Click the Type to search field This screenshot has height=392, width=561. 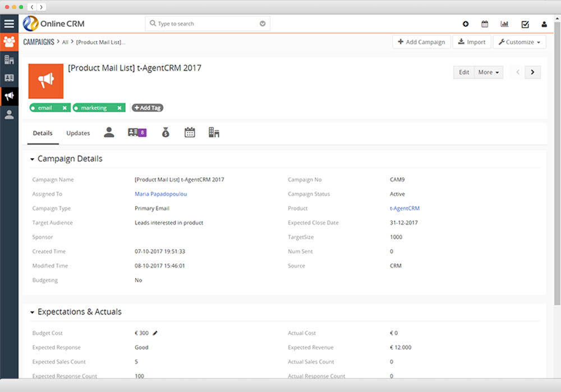pyautogui.click(x=208, y=24)
